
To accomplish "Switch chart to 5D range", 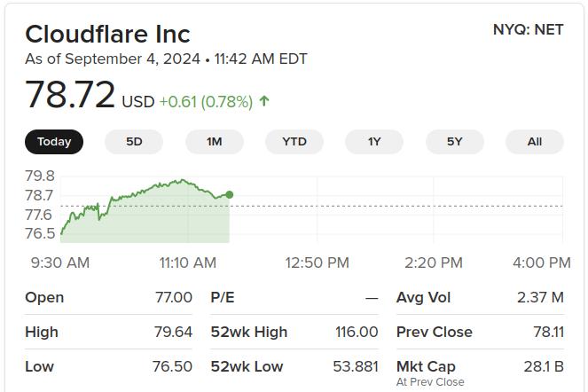I will [134, 142].
